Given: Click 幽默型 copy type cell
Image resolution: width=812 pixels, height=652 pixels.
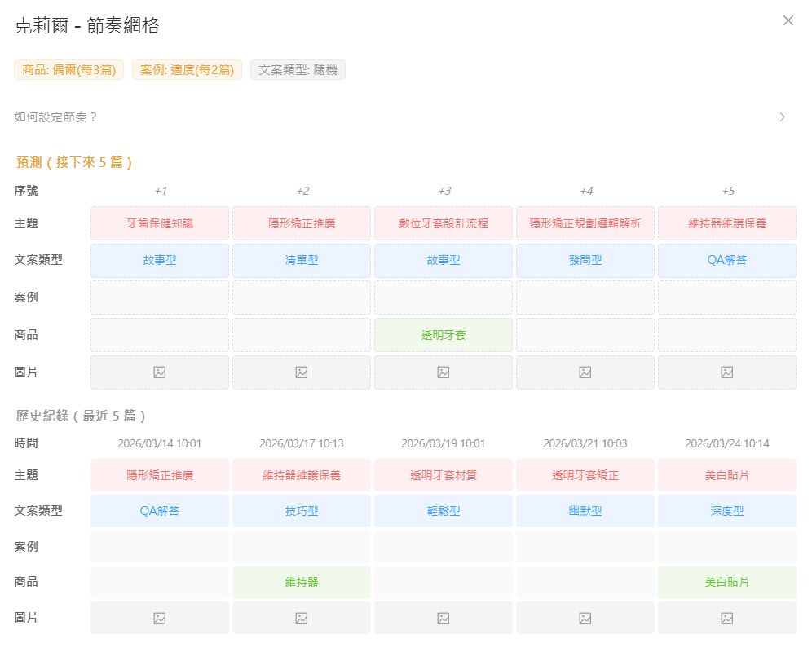Looking at the screenshot, I should click(x=585, y=511).
